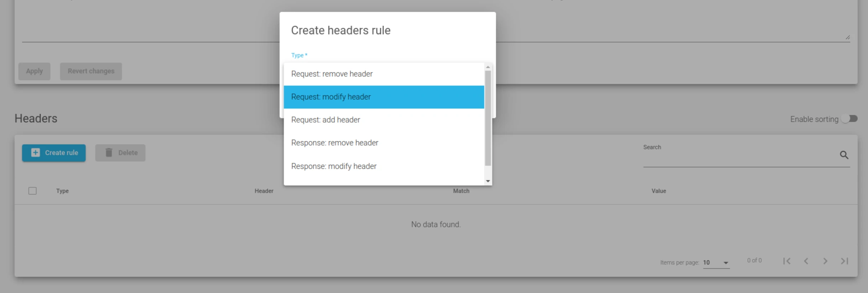Go to first page using pagination icon
Screen dimensions: 868x293
click(787, 261)
